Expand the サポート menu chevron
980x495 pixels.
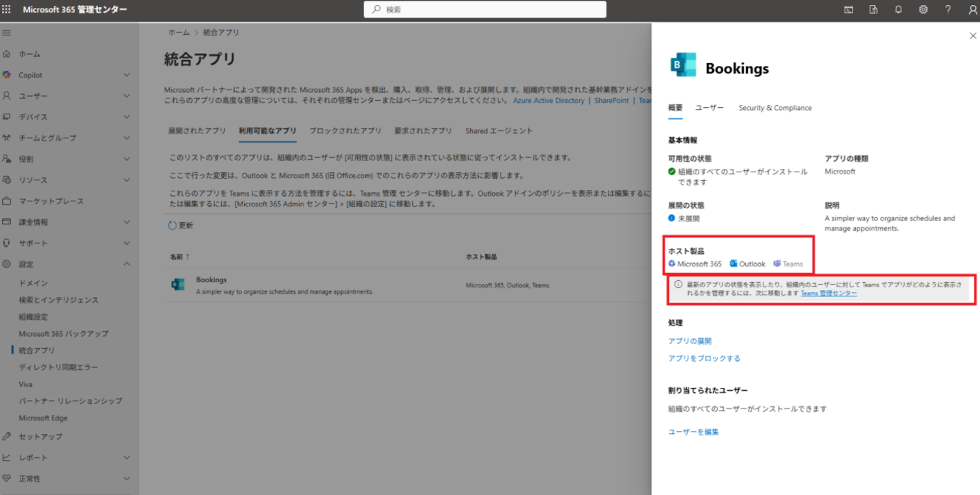click(126, 243)
